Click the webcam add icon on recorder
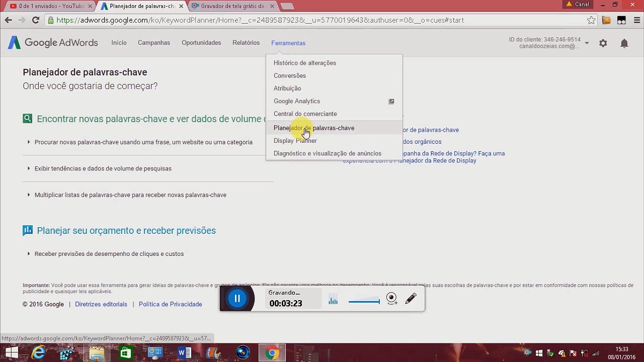Viewport: 644px width, 362px height. (x=392, y=299)
